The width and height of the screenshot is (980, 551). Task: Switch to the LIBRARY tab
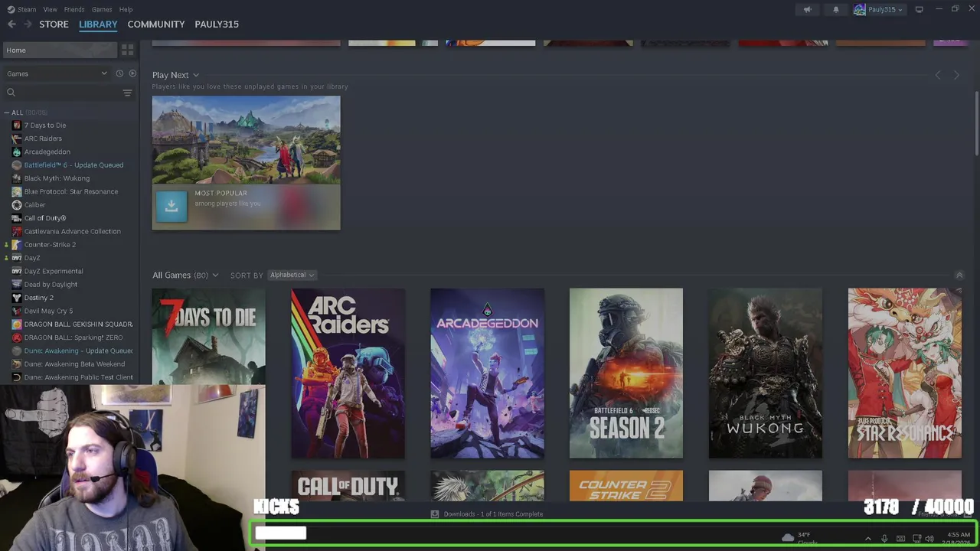[x=98, y=24]
